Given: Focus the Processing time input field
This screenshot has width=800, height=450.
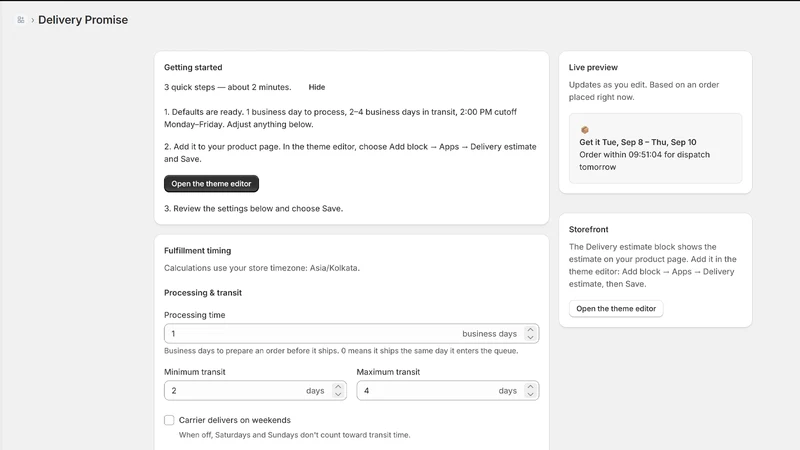Looking at the screenshot, I should pyautogui.click(x=352, y=334).
